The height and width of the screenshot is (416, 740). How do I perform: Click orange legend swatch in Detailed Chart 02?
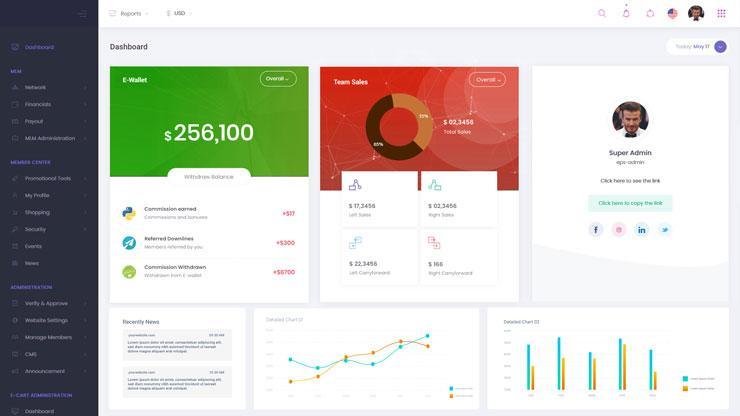[685, 389]
